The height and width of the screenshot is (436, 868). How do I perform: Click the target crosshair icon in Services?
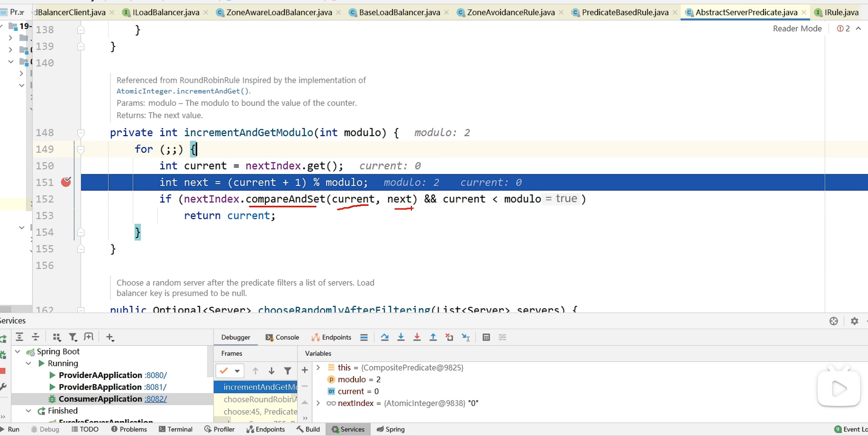tap(833, 321)
